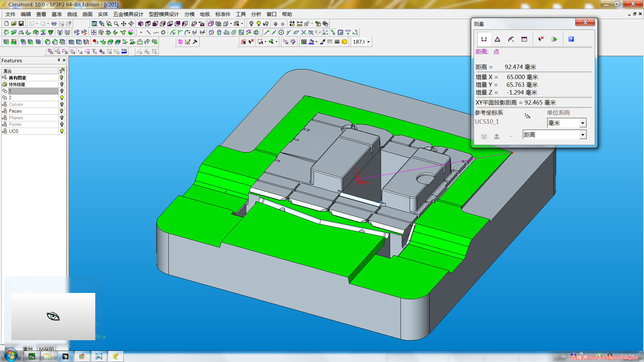Open the 距离 measurement type dropdown

[x=583, y=135]
